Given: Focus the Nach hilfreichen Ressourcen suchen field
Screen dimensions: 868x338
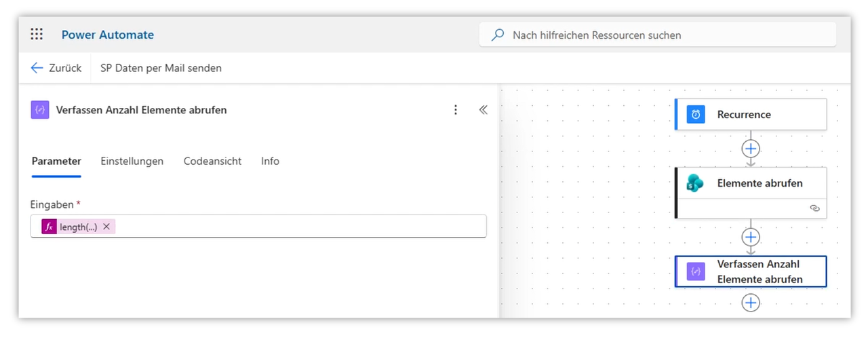Looking at the screenshot, I should pyautogui.click(x=657, y=35).
